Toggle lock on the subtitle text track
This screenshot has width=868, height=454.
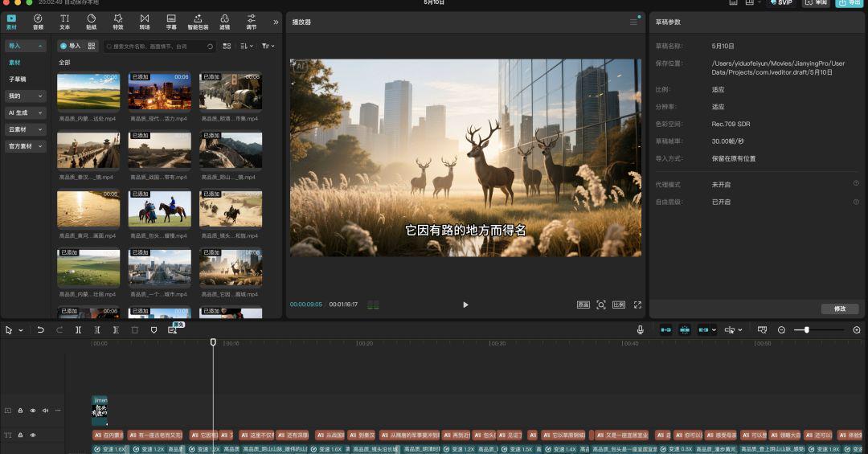pyautogui.click(x=20, y=436)
